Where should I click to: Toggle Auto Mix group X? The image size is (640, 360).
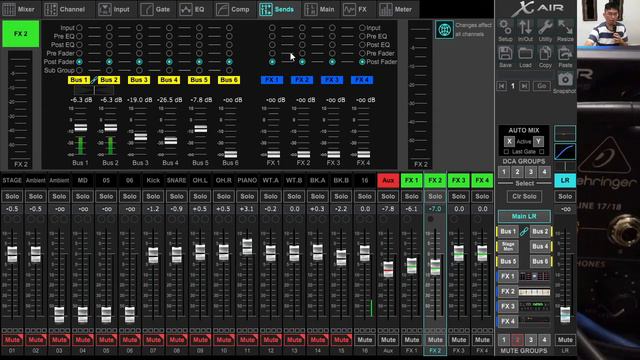509,142
